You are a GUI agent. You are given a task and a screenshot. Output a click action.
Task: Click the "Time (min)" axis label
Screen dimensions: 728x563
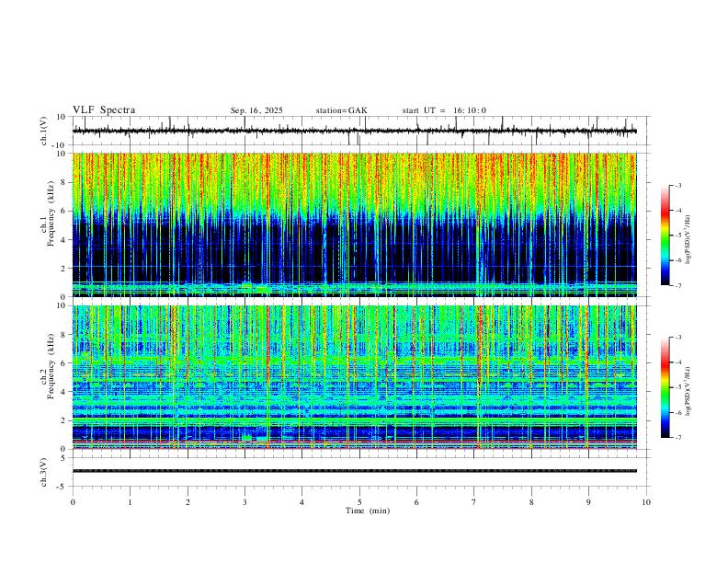coord(368,511)
